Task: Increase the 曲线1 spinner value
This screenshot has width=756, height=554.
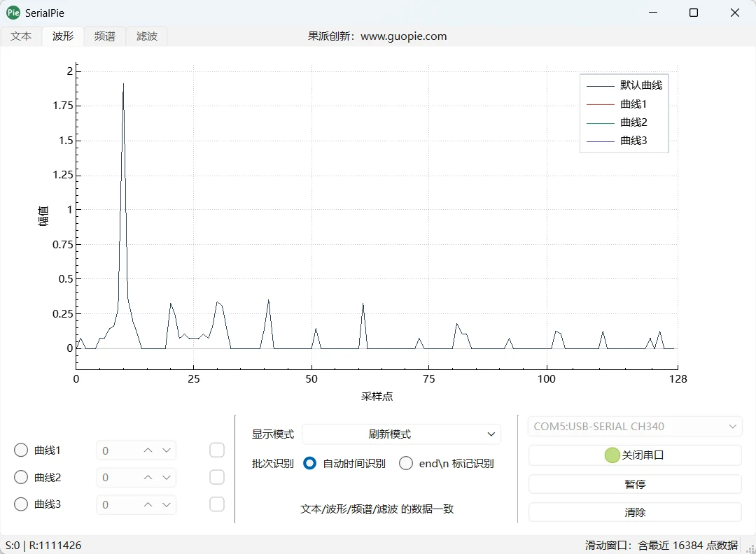Action: [x=148, y=450]
